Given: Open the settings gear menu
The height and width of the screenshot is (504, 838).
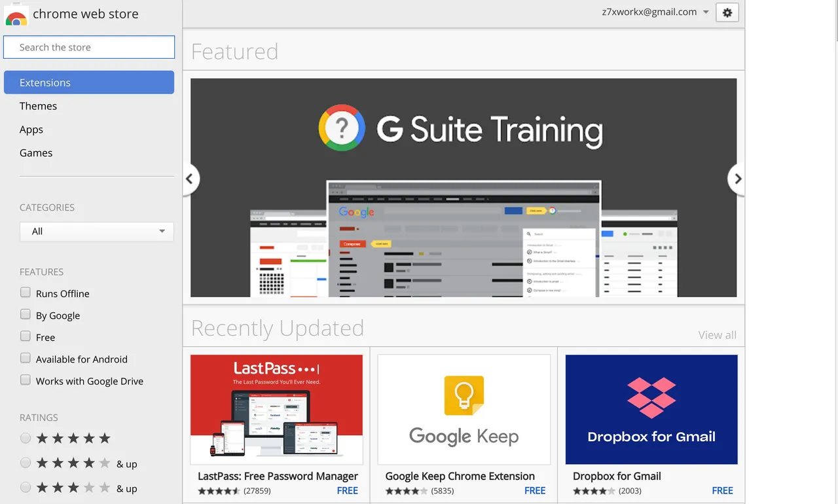Looking at the screenshot, I should pos(727,12).
